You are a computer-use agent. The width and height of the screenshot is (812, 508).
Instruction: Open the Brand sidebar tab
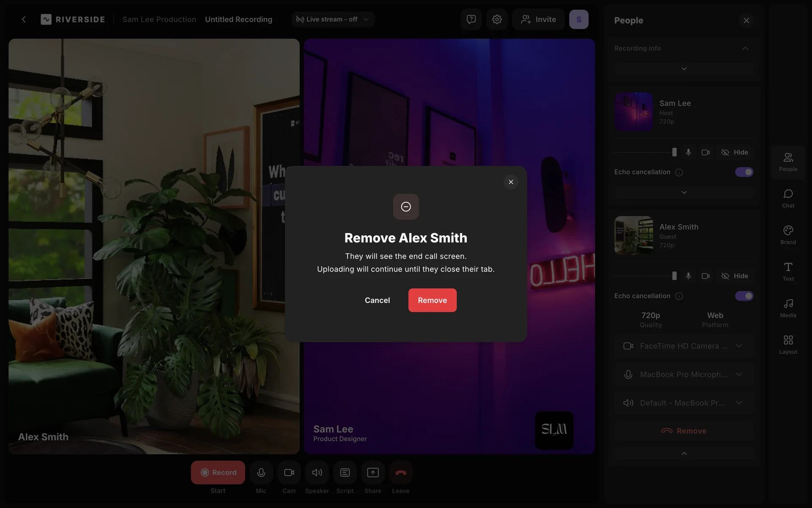(788, 235)
